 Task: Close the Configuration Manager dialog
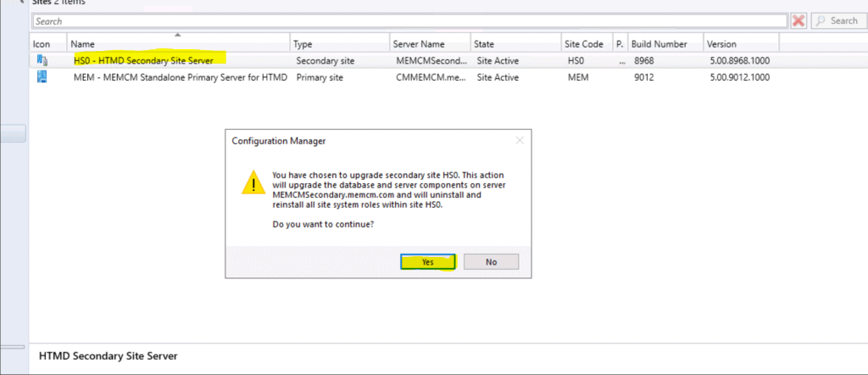coord(520,141)
